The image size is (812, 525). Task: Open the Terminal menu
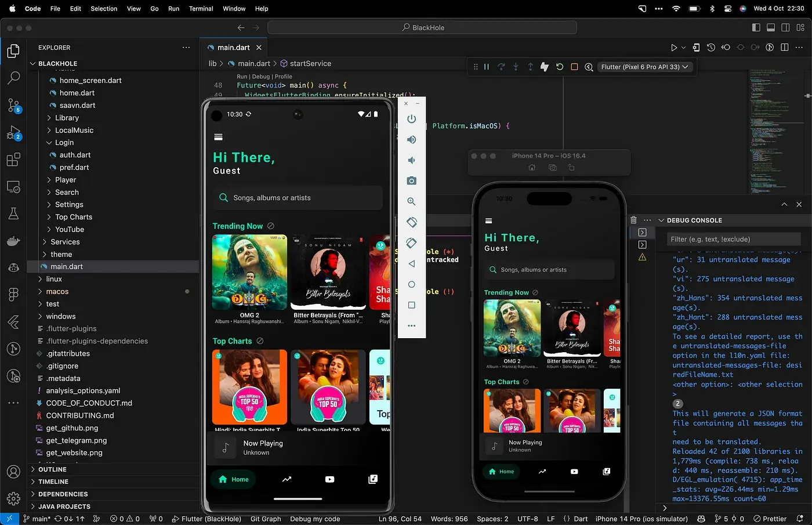click(201, 9)
